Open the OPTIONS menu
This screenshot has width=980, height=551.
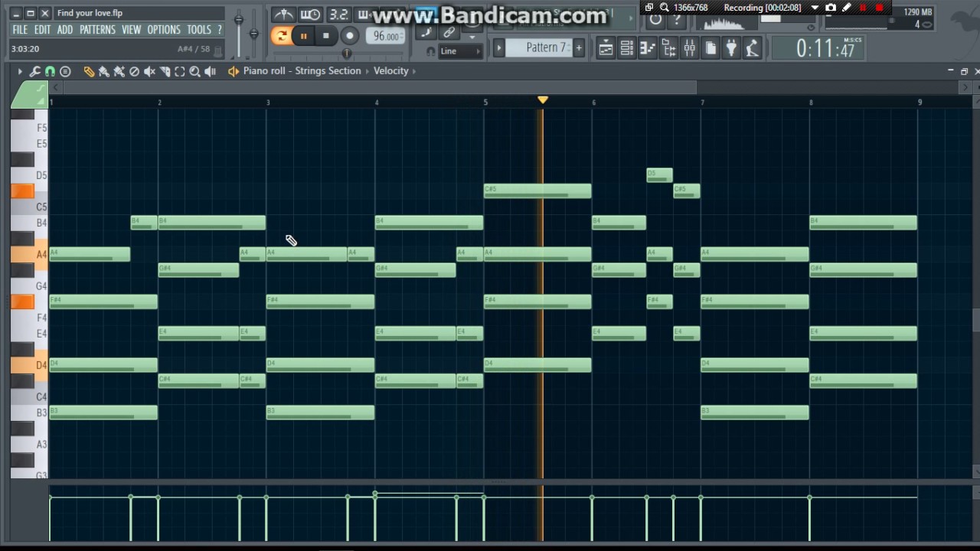(x=164, y=30)
